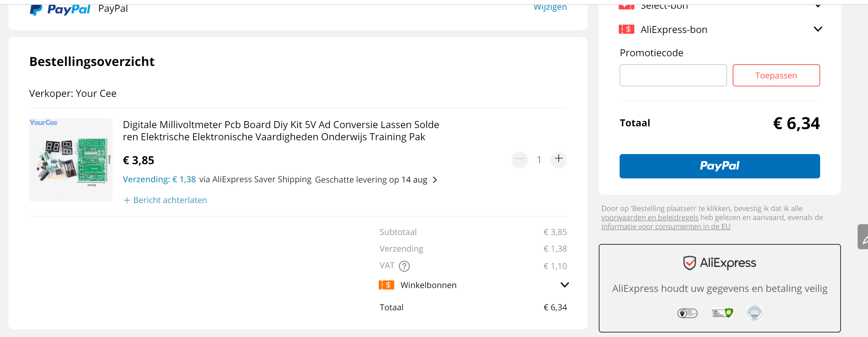Viewport: 868px width, 337px height.
Task: Expand the Select-bon dropdown chevron
Action: (818, 6)
